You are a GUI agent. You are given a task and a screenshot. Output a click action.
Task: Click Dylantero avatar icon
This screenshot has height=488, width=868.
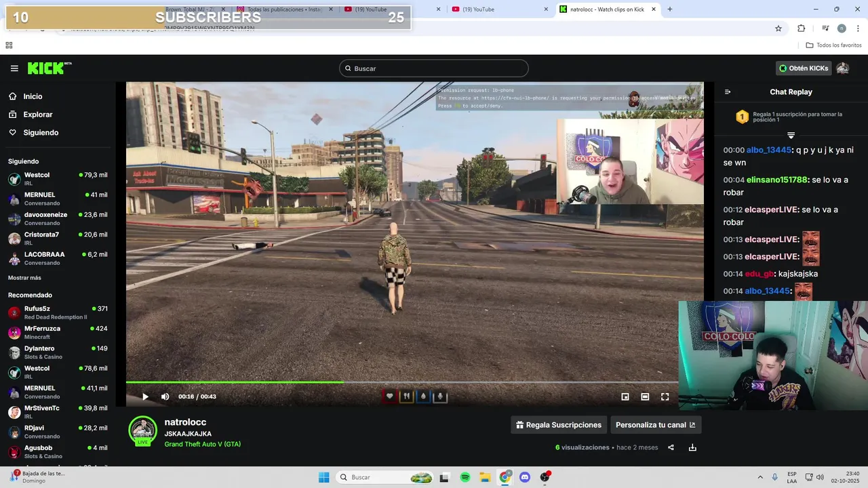14,352
